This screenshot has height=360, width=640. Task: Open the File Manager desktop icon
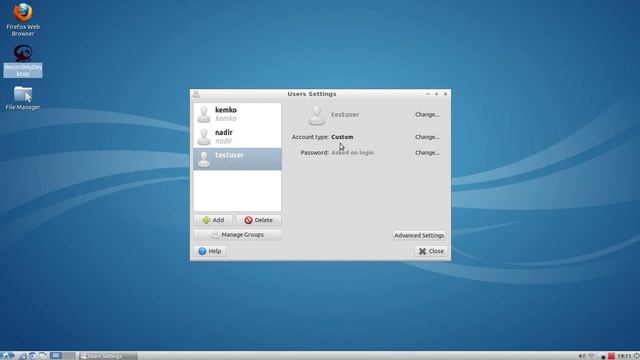[x=23, y=98]
